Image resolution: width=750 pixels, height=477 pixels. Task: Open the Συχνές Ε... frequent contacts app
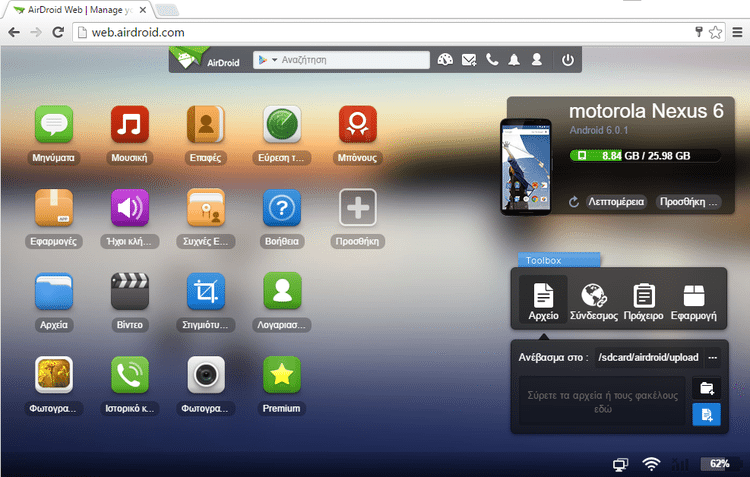[206, 208]
